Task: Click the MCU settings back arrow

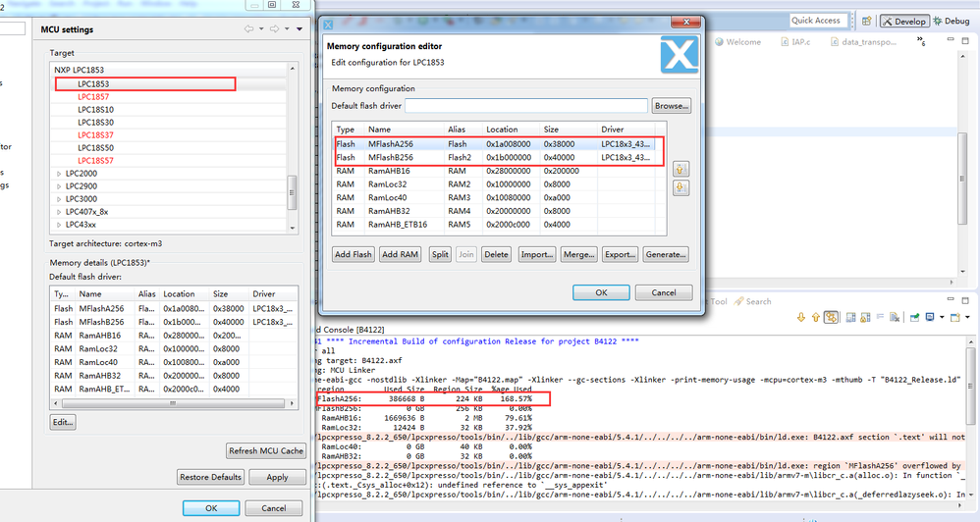Action: pyautogui.click(x=248, y=28)
